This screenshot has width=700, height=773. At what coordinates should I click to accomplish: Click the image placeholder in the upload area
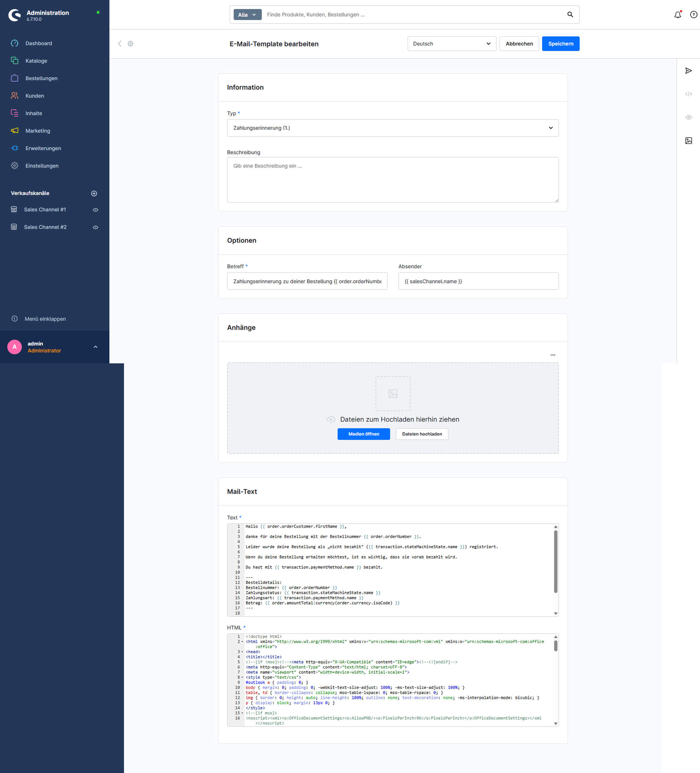click(x=393, y=393)
